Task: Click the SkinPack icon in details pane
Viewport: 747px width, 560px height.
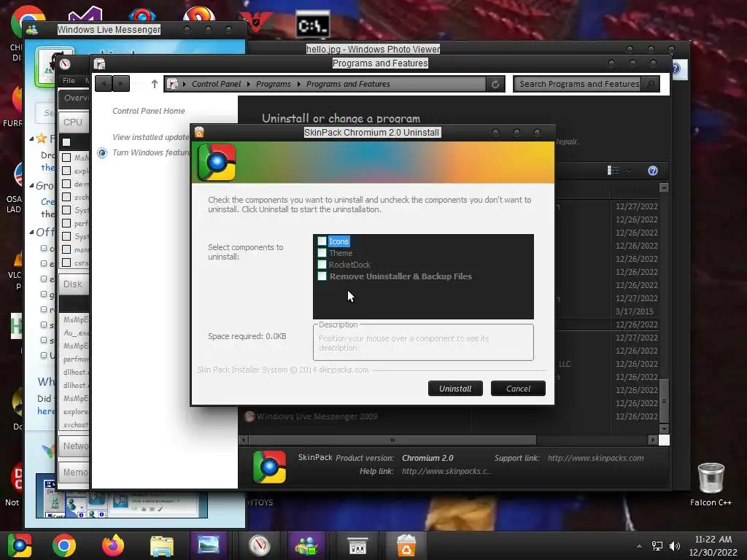Action: coord(270,467)
